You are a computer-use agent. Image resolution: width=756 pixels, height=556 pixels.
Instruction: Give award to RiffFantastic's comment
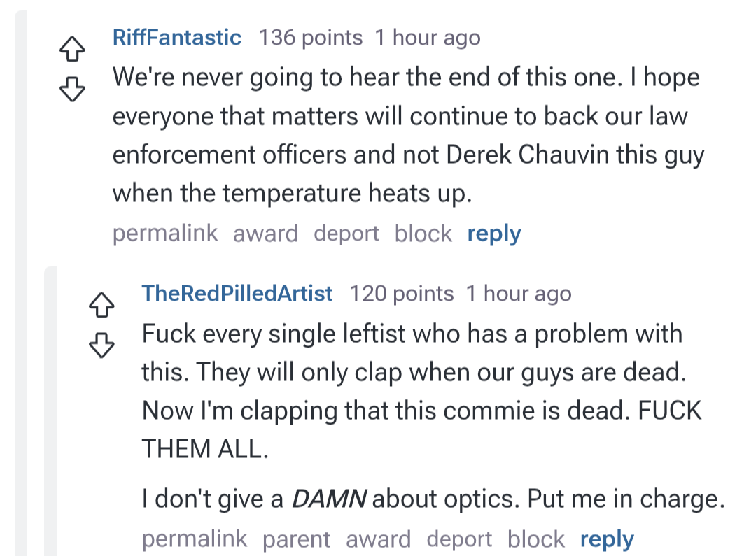coord(265,234)
